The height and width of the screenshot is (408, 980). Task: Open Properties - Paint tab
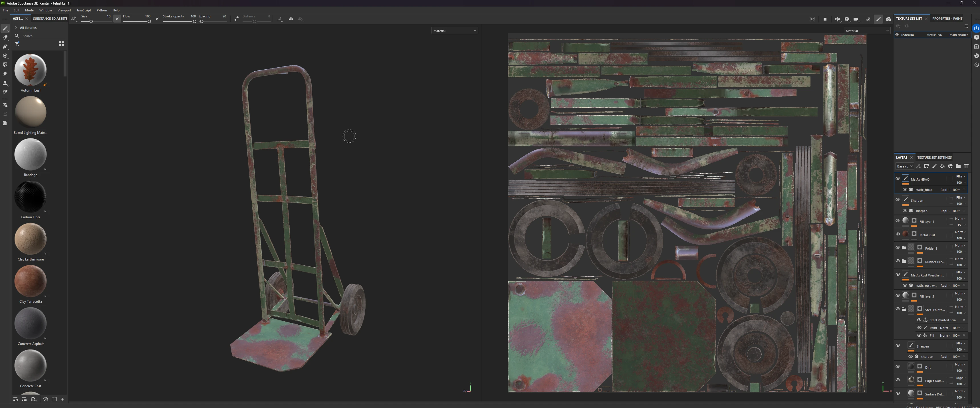[x=947, y=18]
